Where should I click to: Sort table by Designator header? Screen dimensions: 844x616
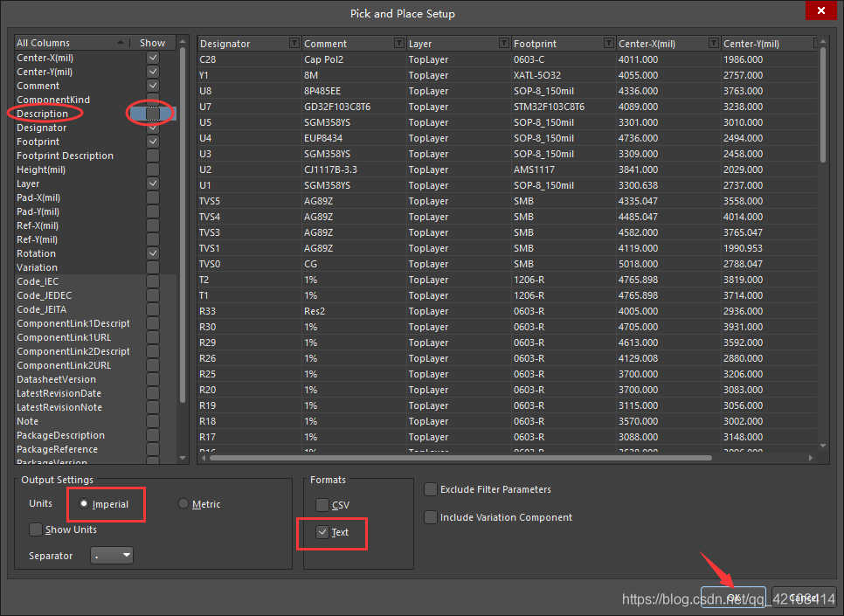click(x=249, y=43)
